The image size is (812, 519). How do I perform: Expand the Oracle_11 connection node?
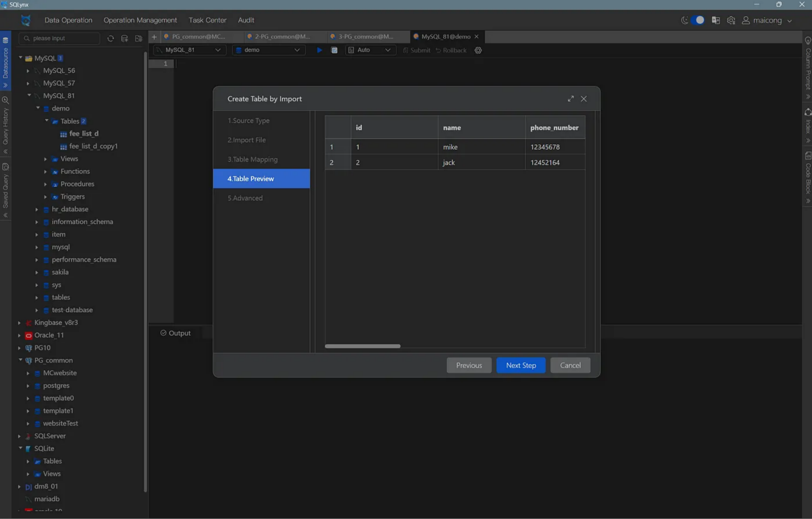click(x=19, y=335)
